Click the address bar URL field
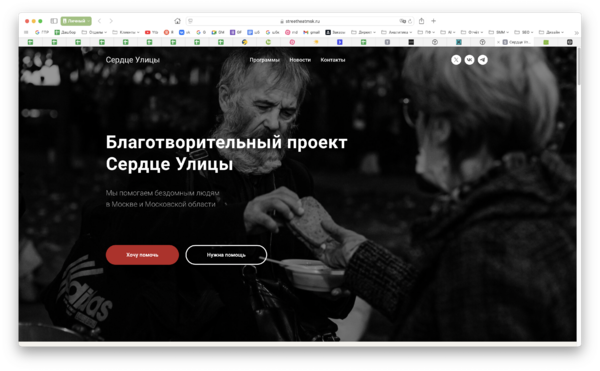Image resolution: width=600 pixels, height=371 pixels. click(300, 21)
